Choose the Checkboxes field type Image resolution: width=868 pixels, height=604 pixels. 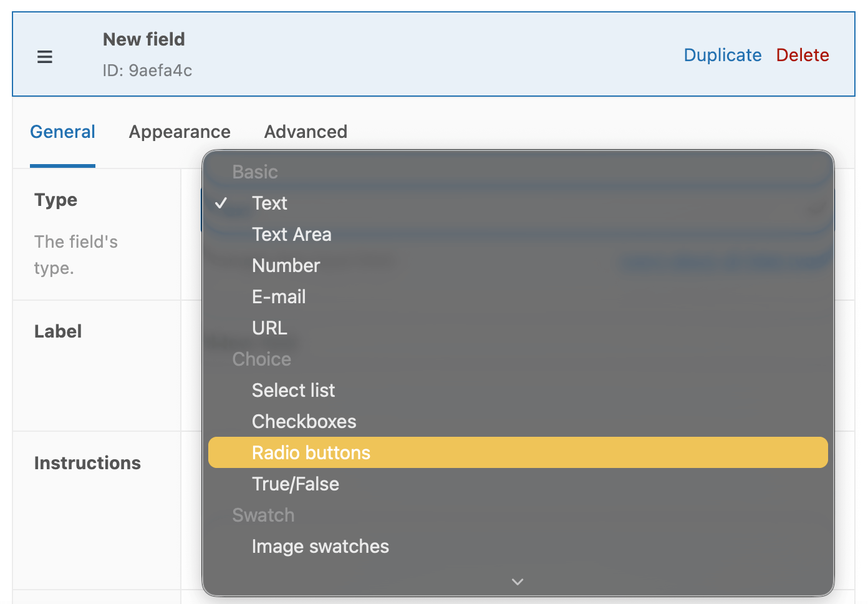click(304, 421)
